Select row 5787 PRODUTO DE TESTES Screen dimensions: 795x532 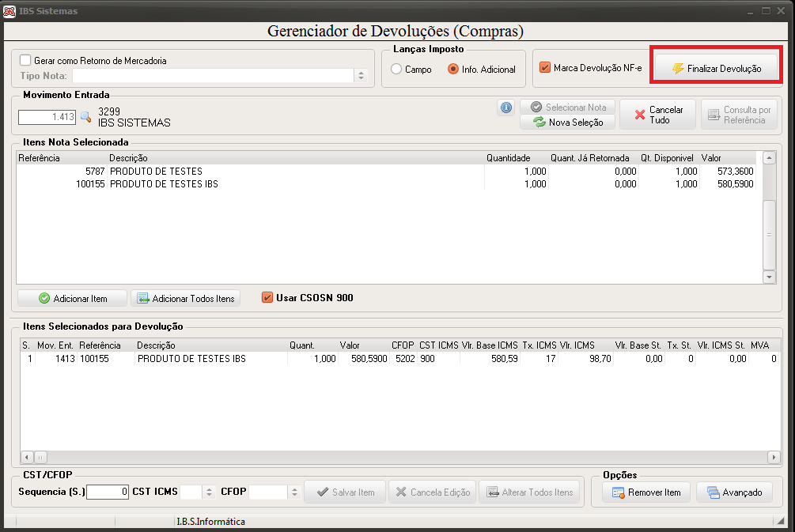click(x=386, y=172)
